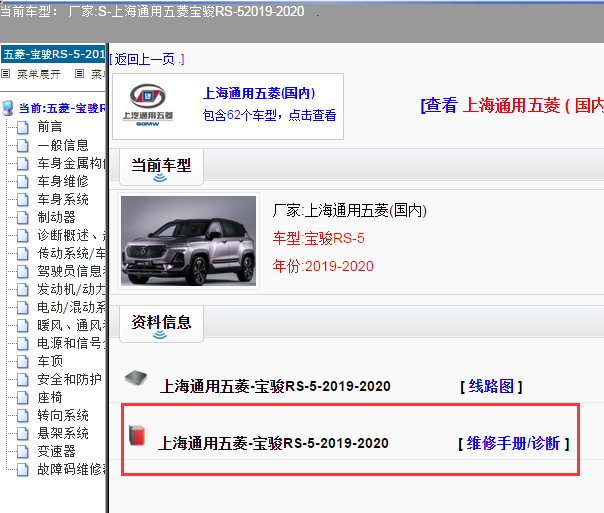Open the 诊断概述 tree item

[x=71, y=235]
